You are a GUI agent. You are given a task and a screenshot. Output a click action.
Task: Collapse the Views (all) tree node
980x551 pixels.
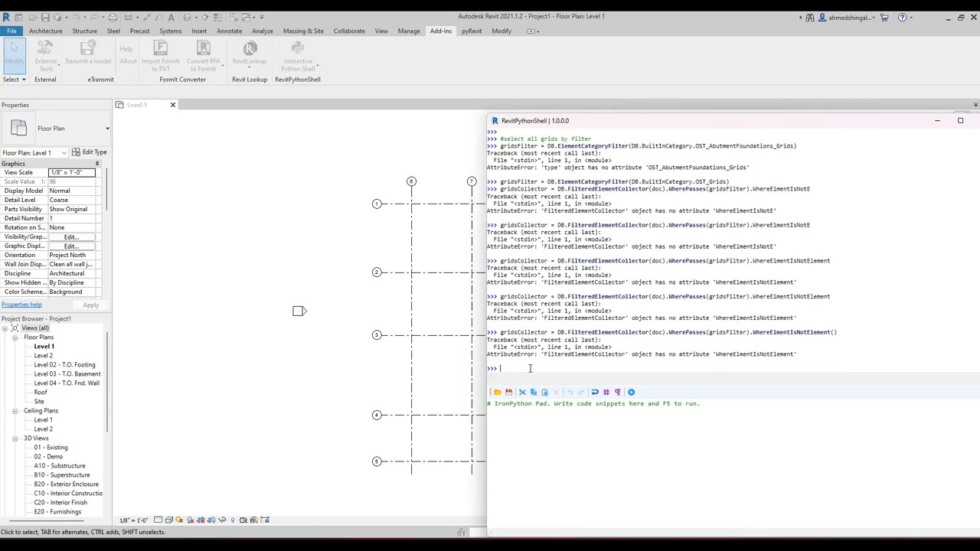click(x=5, y=328)
